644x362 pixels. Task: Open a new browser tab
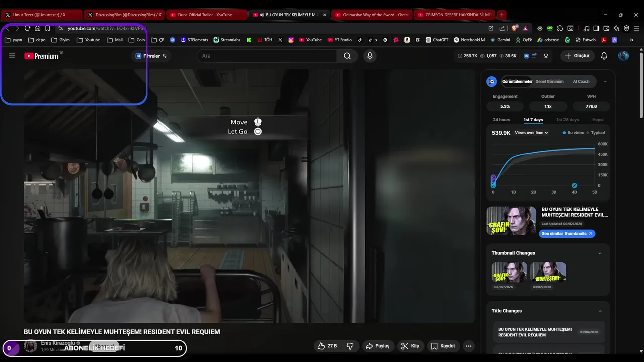[x=502, y=15]
